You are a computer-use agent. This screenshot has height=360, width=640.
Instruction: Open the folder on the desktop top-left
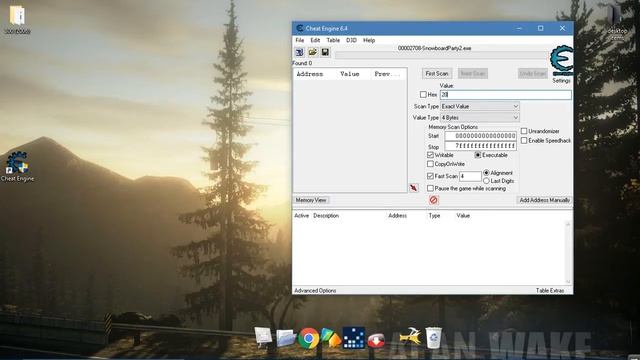17,20
